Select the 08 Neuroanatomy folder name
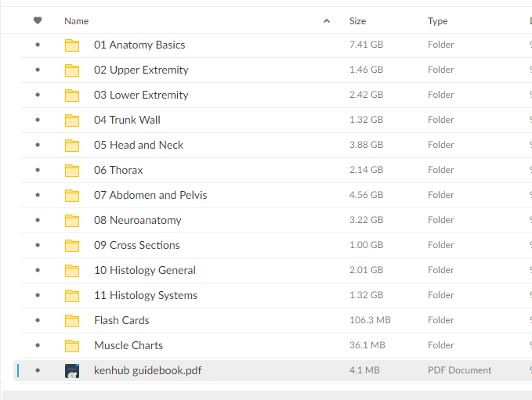This screenshot has width=532, height=400. pos(137,221)
